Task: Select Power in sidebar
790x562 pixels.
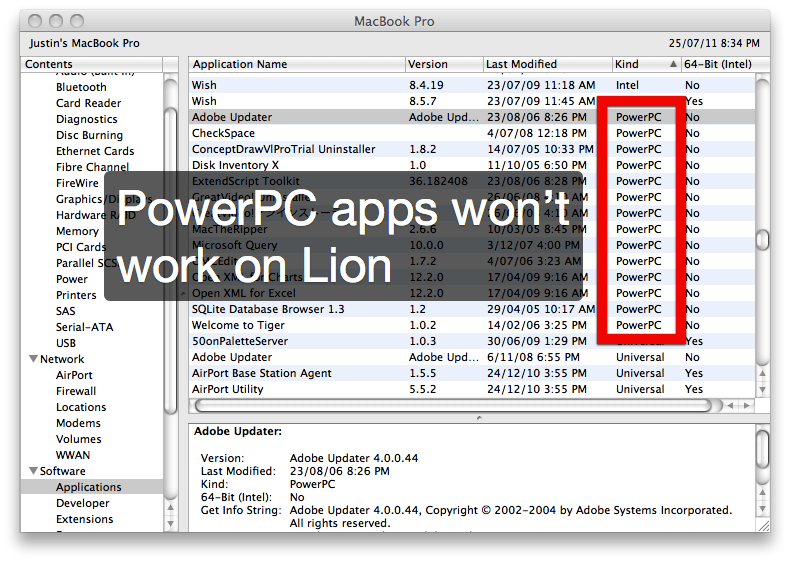Action: 72,279
